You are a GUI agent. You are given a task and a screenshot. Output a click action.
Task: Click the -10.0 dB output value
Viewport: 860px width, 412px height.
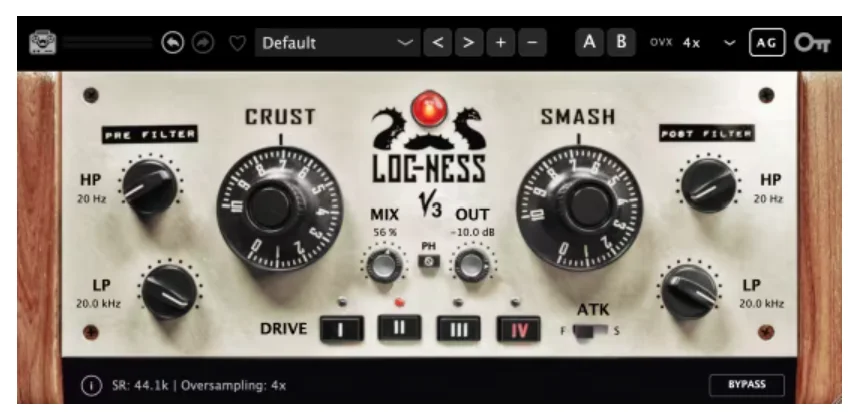click(x=472, y=233)
